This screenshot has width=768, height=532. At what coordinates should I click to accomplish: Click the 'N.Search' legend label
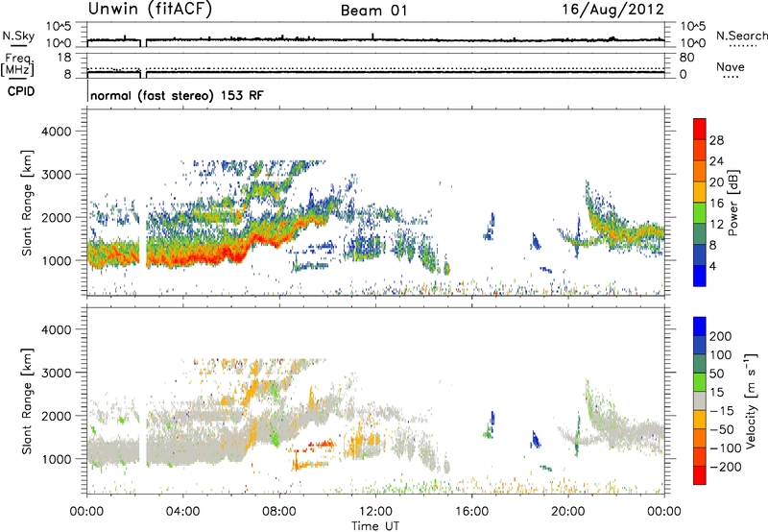pyautogui.click(x=741, y=36)
